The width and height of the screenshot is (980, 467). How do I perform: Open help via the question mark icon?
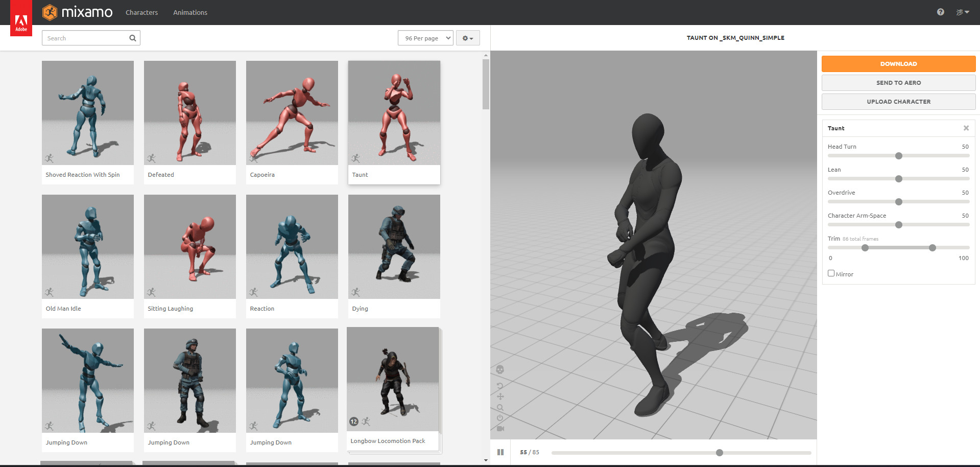tap(940, 12)
